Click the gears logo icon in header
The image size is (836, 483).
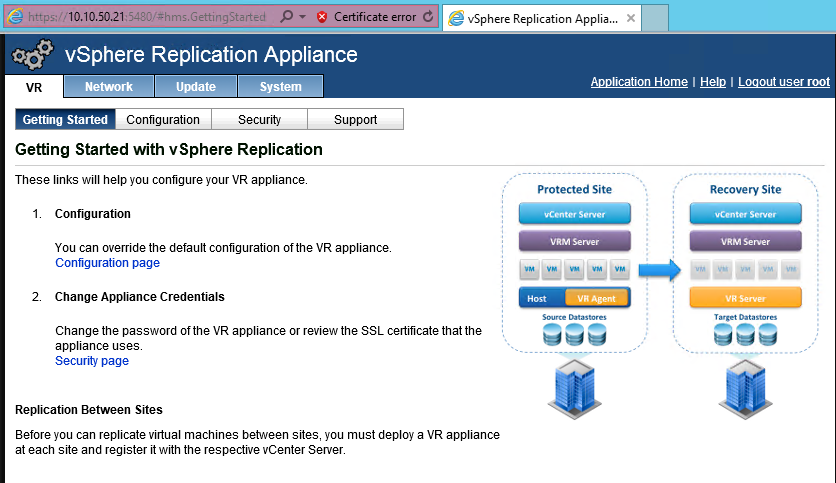[33, 54]
